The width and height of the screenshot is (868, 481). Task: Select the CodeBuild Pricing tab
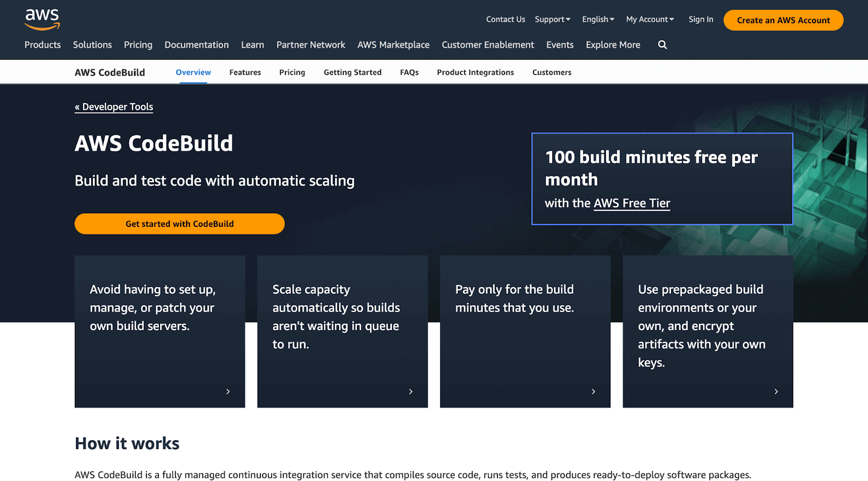(292, 72)
